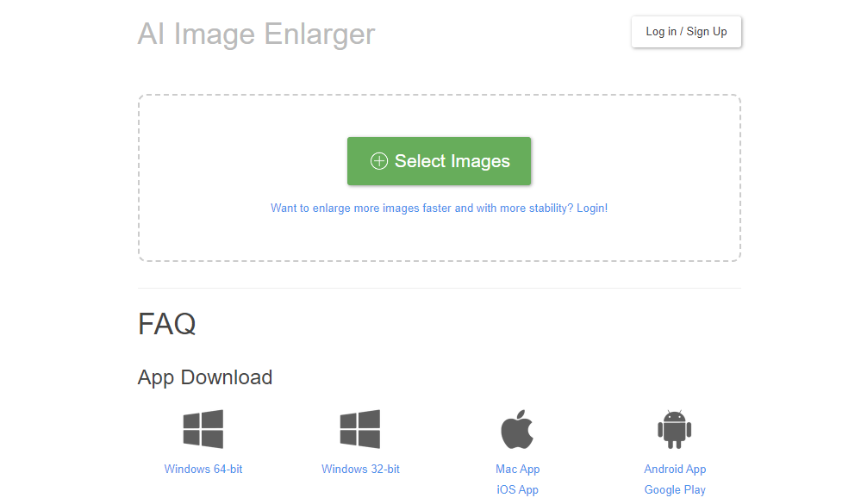Click the AI Image Enlarger page title
Screen dimensions: 861x504
point(256,34)
